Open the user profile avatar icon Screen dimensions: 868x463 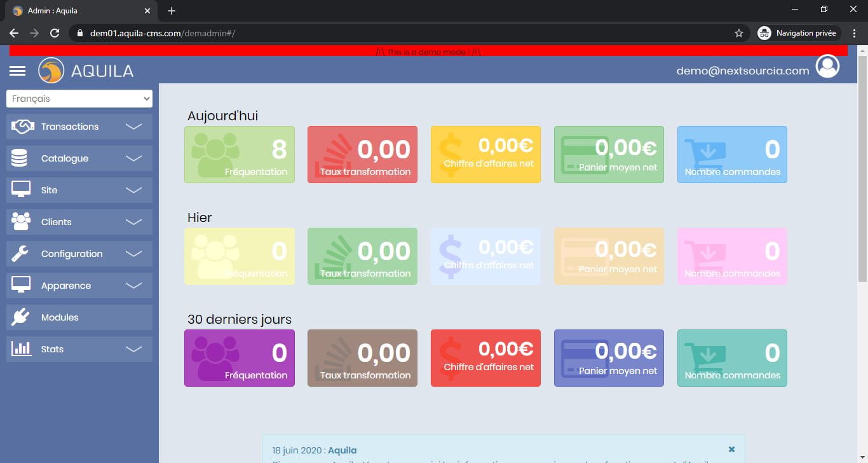[x=827, y=66]
